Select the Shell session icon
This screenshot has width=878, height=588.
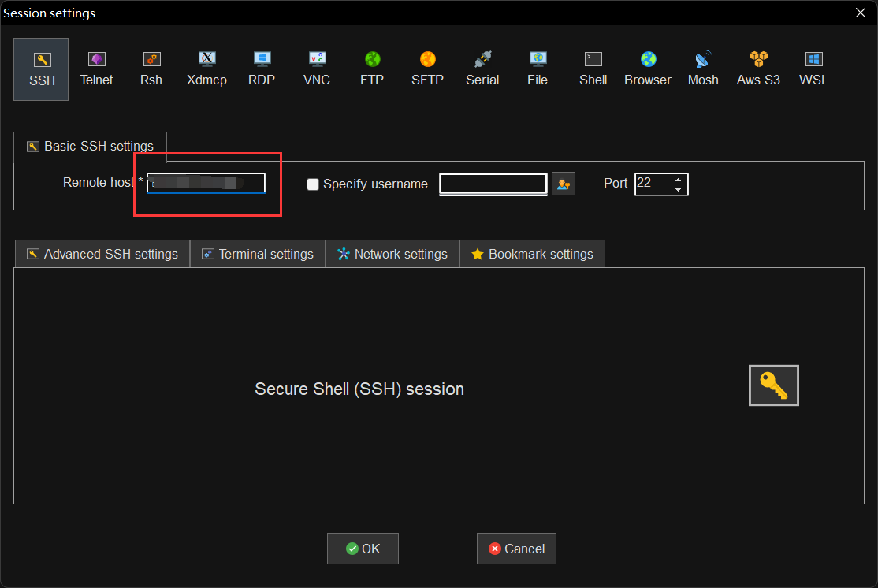[x=593, y=69]
